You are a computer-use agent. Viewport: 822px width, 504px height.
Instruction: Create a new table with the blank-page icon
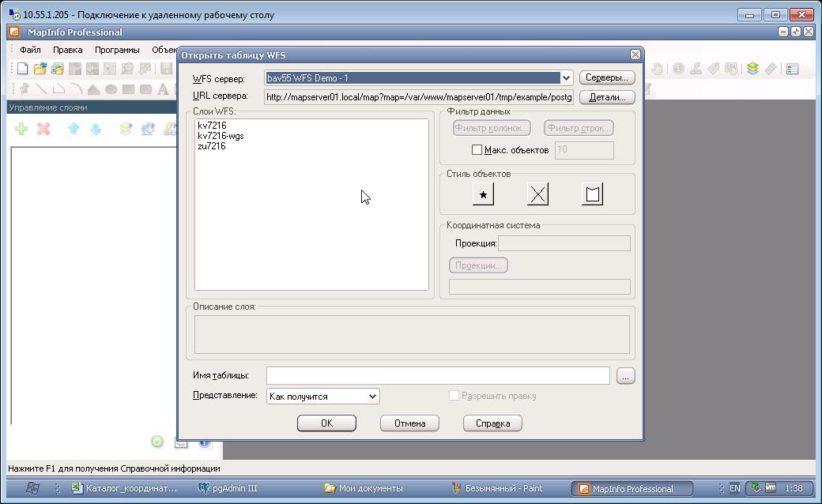[x=22, y=69]
